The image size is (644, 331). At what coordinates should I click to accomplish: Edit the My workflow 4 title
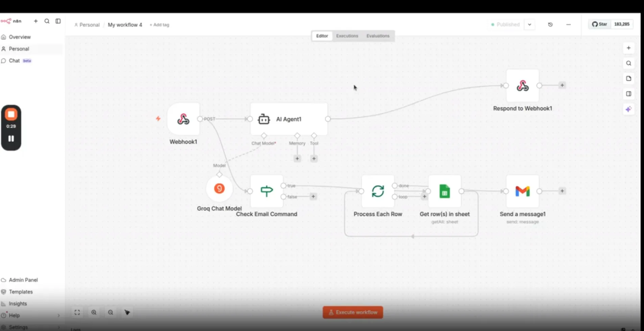click(x=125, y=25)
